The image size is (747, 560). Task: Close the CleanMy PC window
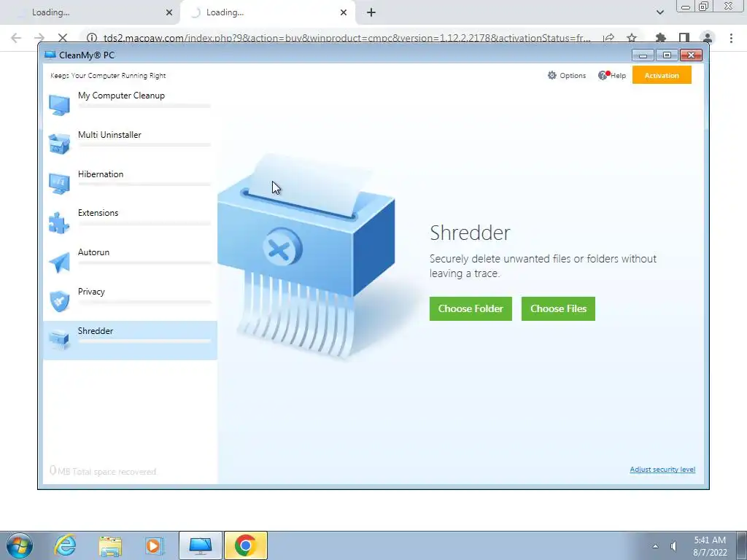(x=692, y=55)
